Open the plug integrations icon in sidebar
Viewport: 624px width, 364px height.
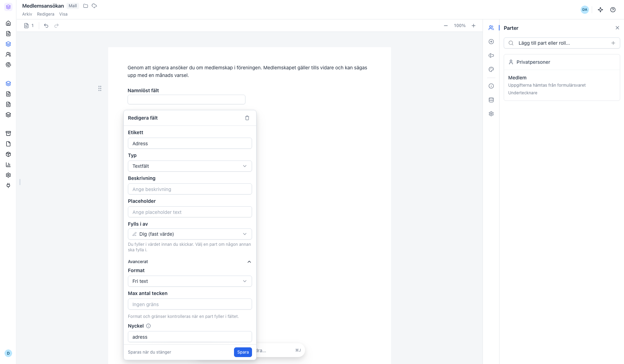click(x=8, y=185)
